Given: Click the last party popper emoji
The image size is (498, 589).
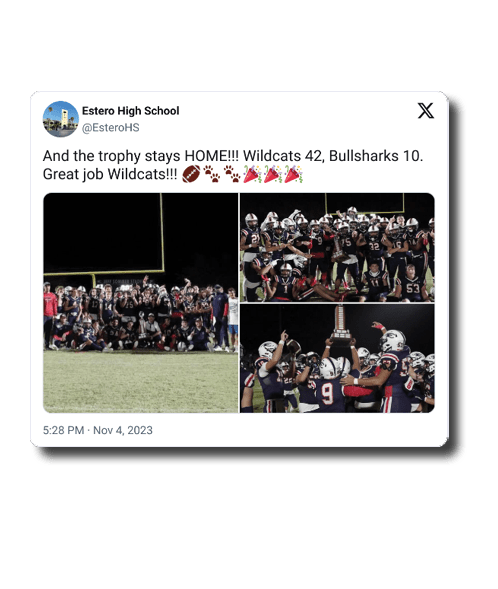Looking at the screenshot, I should pyautogui.click(x=293, y=174).
